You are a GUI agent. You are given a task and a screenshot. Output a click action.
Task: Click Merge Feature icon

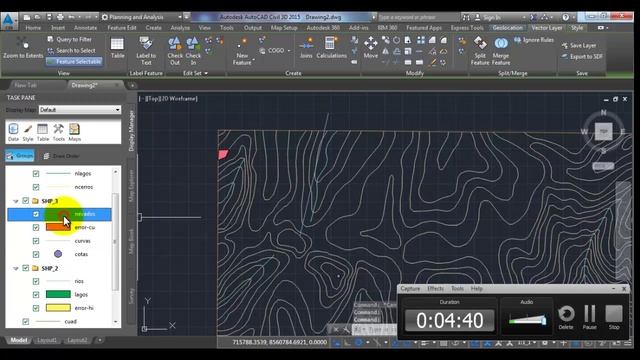point(501,51)
